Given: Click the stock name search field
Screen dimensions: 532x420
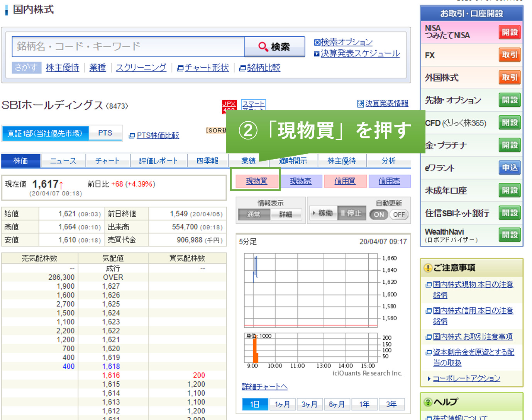Looking at the screenshot, I should pos(128,47).
